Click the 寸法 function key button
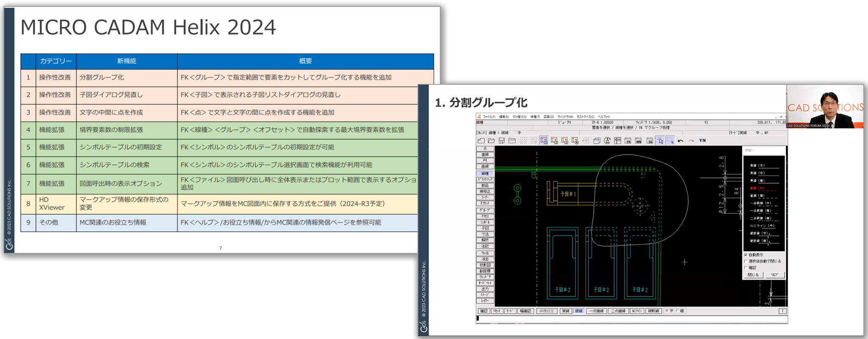 (485, 234)
